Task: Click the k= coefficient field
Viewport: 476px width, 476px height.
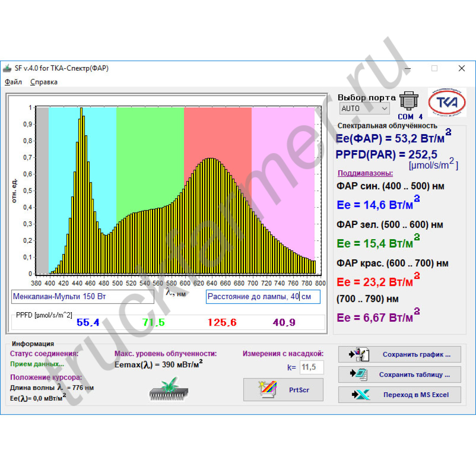Action: click(311, 367)
